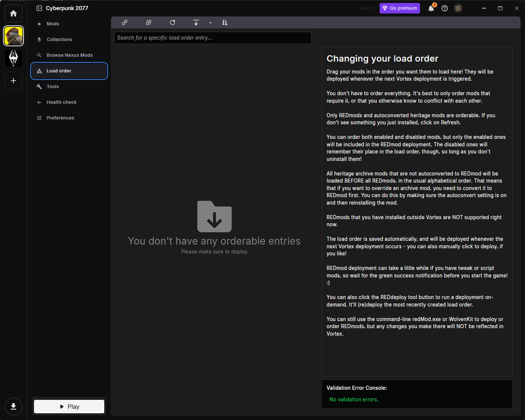The height and width of the screenshot is (420, 525).
Task: Click the Go premium button
Action: pos(400,8)
